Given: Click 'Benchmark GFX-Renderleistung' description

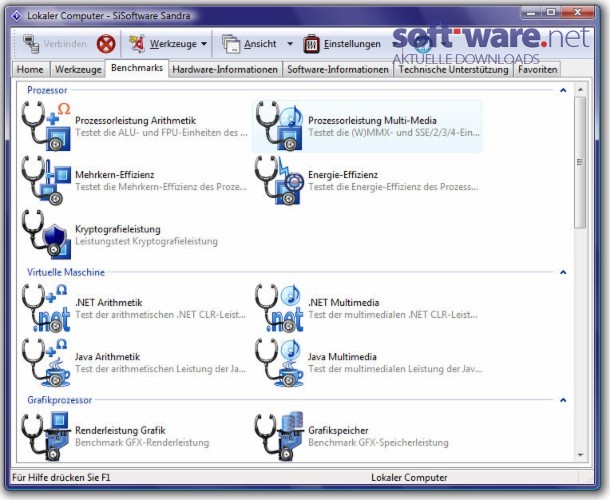Looking at the screenshot, I should (142, 442).
